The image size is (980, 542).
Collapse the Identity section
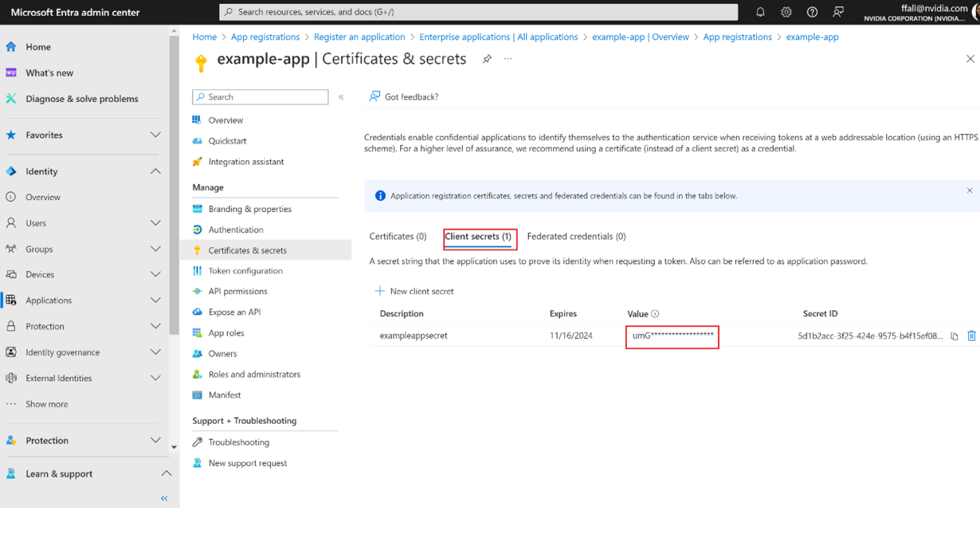[x=155, y=171]
